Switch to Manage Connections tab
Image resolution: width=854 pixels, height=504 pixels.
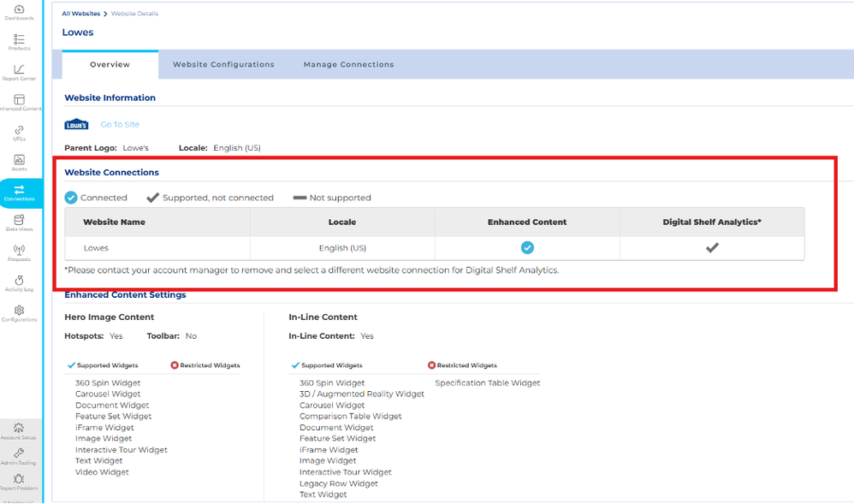point(348,64)
